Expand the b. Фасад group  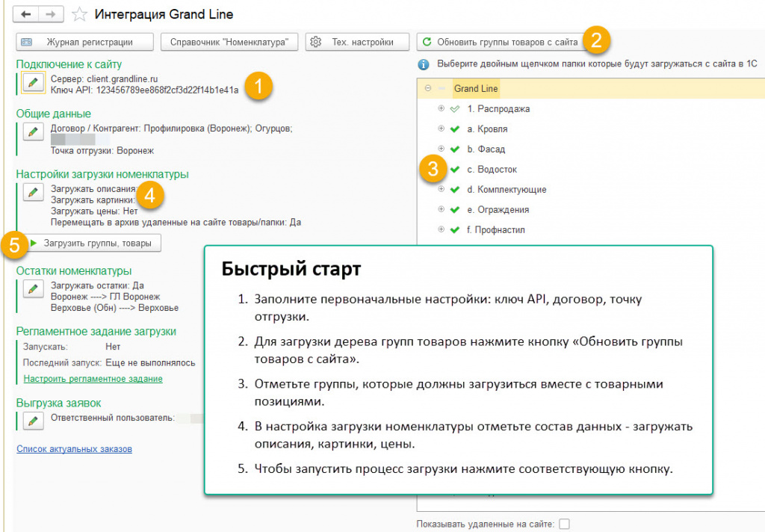click(441, 149)
